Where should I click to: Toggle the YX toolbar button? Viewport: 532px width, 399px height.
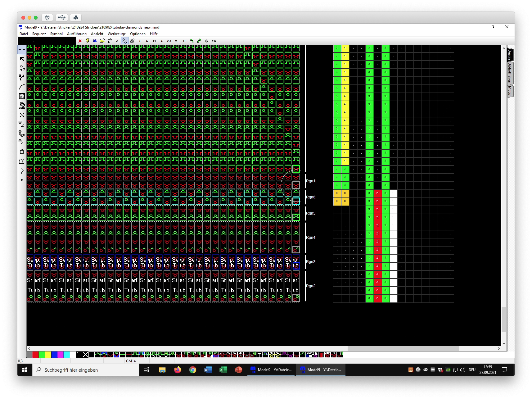214,41
